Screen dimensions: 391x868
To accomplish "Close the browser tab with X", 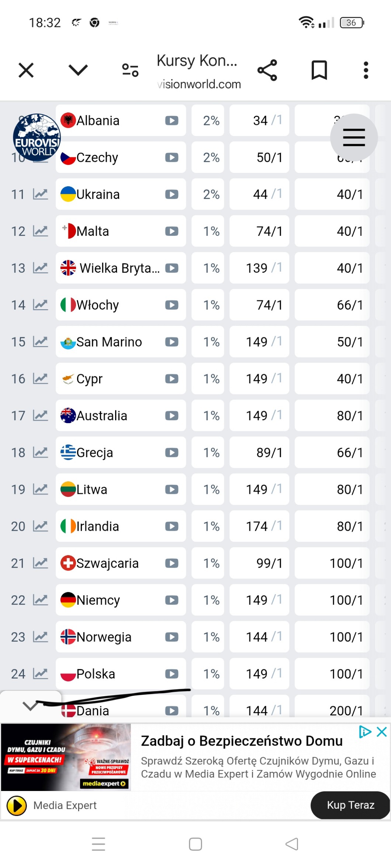I will pos(26,70).
